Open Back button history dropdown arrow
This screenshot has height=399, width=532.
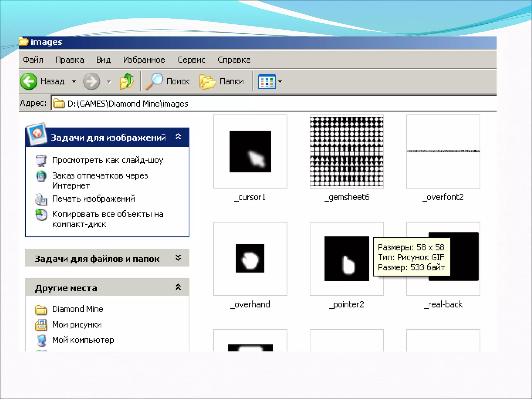coord(74,82)
